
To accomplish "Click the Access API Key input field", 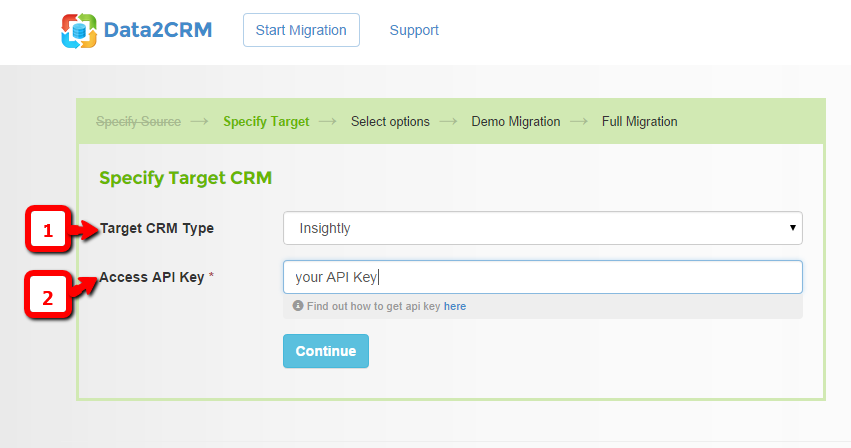I will click(x=543, y=277).
